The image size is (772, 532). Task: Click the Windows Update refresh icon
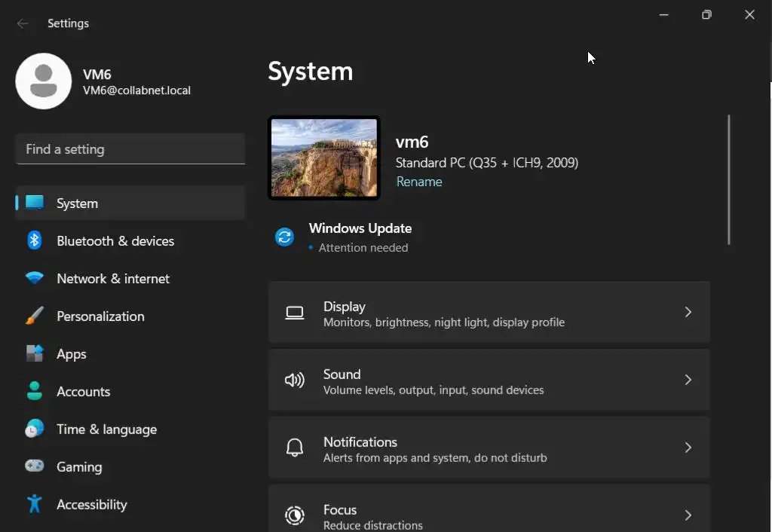284,237
